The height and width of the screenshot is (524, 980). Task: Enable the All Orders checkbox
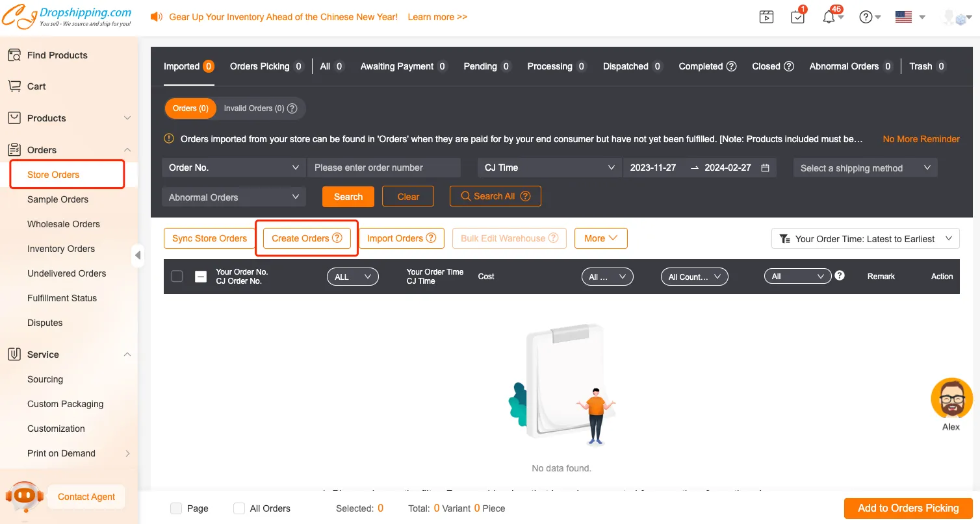239,508
